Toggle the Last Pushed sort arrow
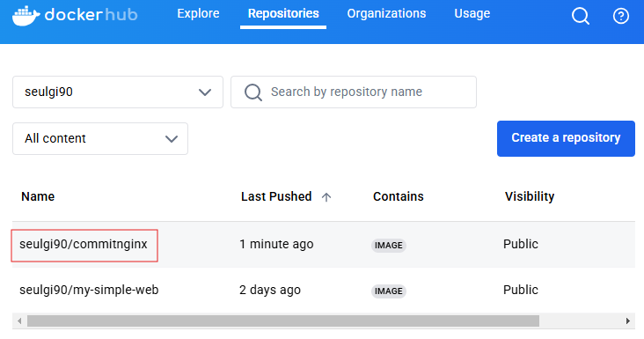This screenshot has width=644, height=339. coord(326,197)
